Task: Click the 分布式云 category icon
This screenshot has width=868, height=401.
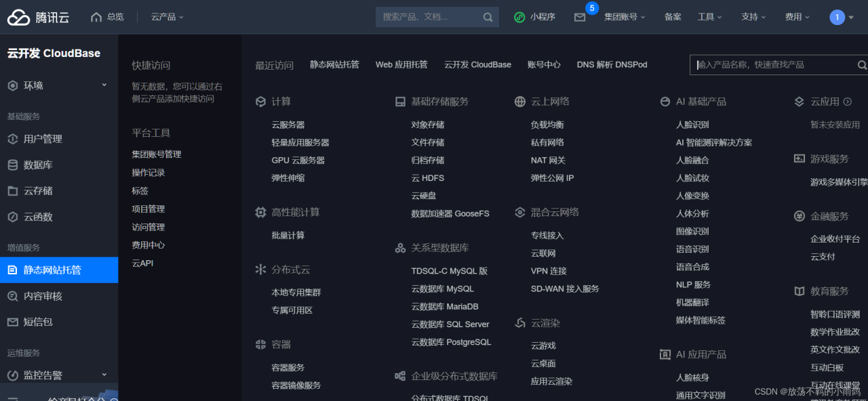Action: tap(260, 270)
